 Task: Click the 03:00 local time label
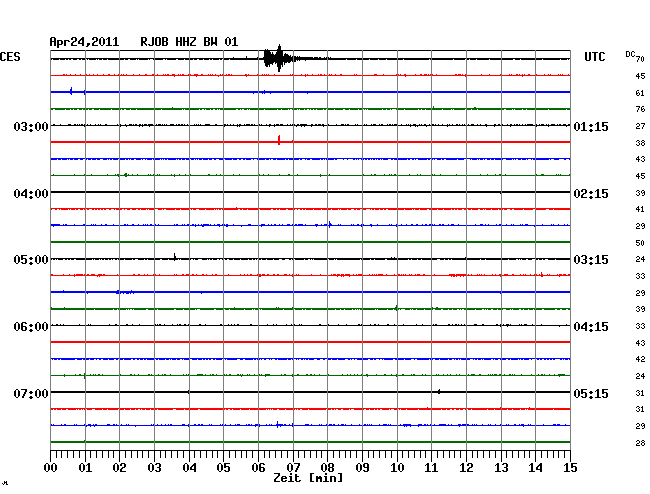[x=31, y=126]
